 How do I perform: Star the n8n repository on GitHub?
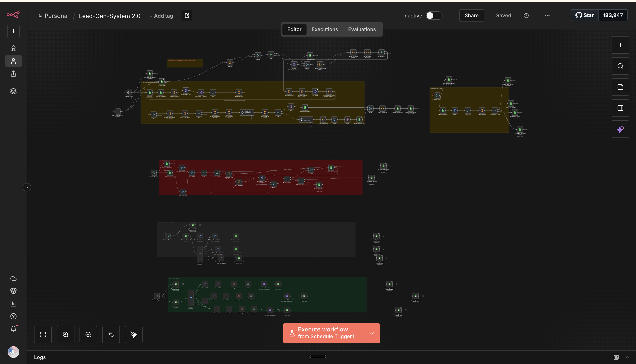(585, 15)
